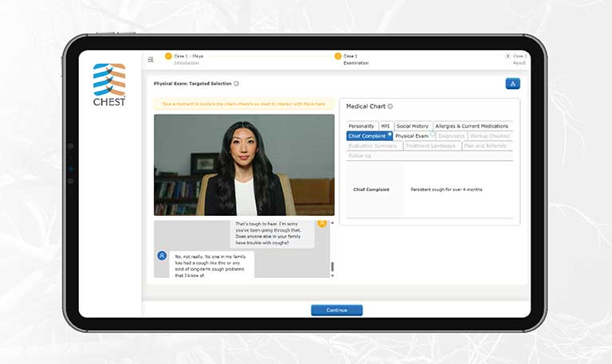Open info icon next to Medical Chart

[x=390, y=106]
